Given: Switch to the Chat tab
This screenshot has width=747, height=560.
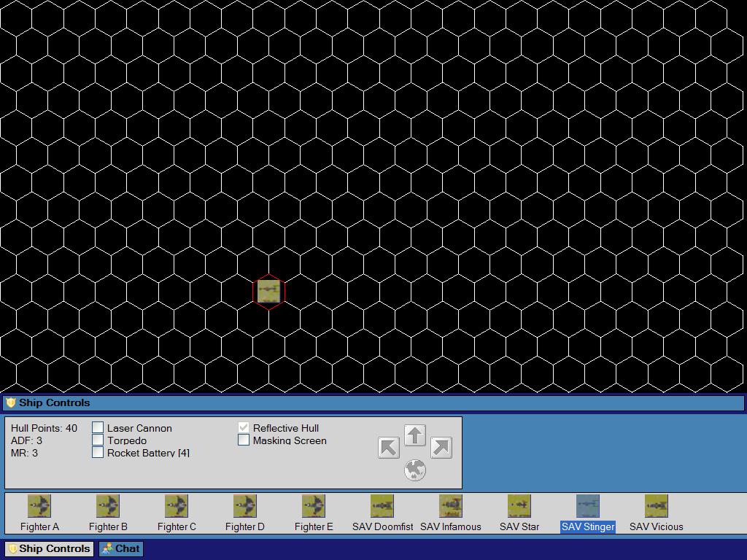Looking at the screenshot, I should 121,548.
